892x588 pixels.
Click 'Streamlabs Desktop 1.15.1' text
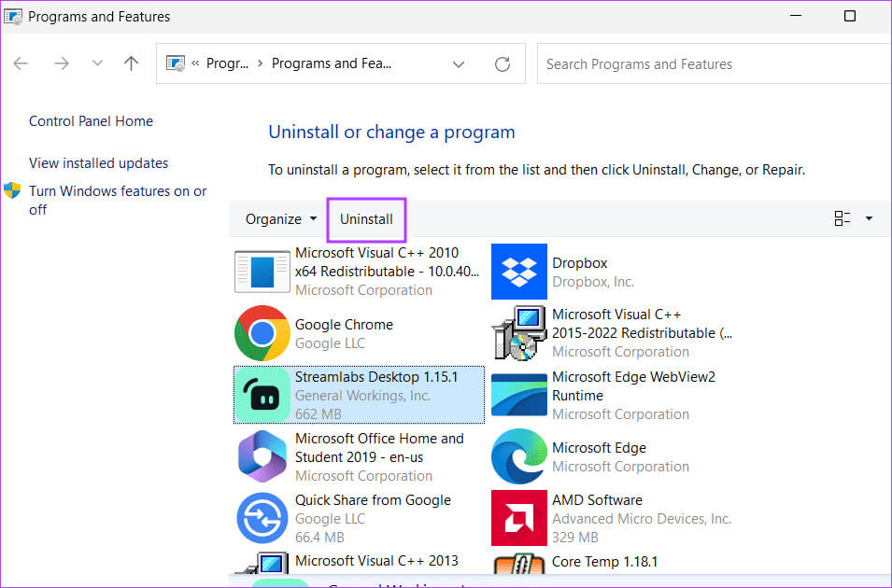pyautogui.click(x=376, y=377)
